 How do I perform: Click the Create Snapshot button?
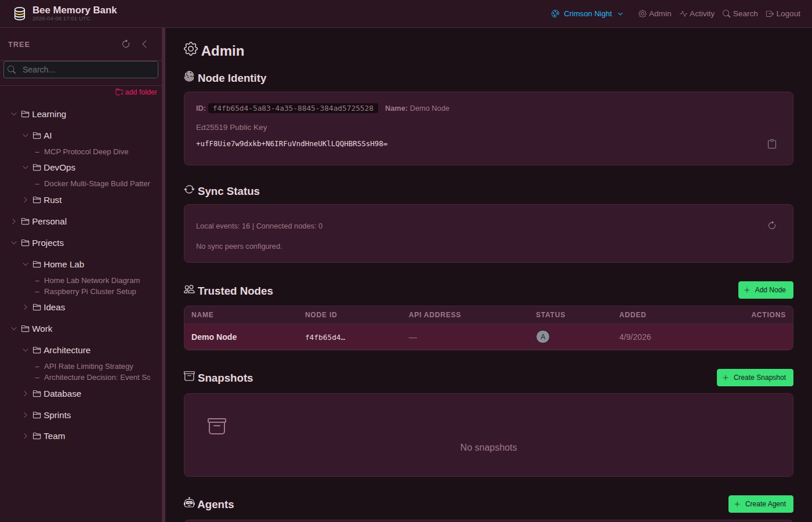pyautogui.click(x=755, y=378)
